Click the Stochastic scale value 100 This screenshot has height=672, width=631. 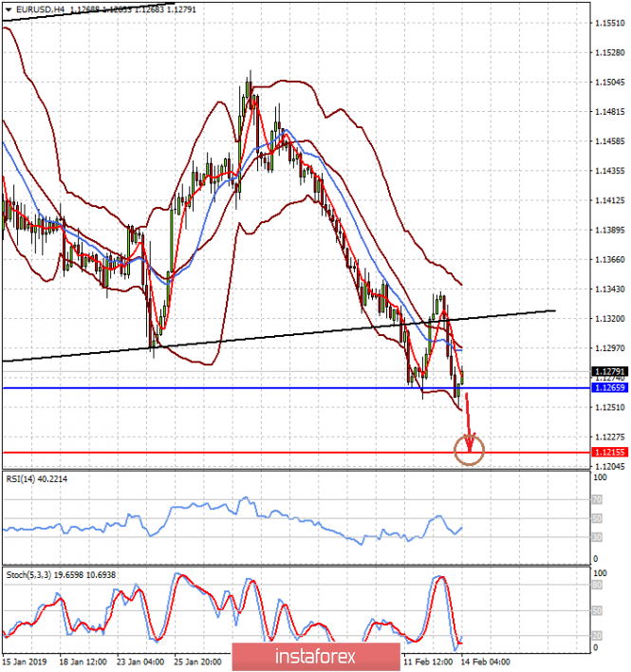tap(599, 574)
